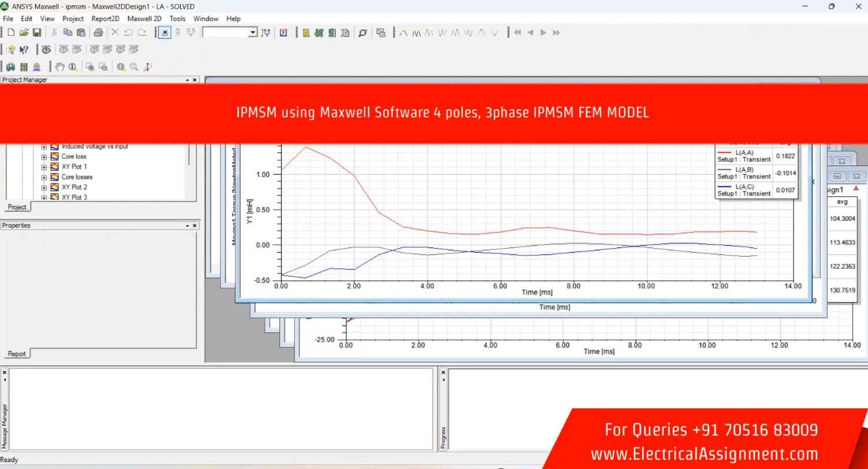This screenshot has width=868, height=469.
Task: Pin or unpin the Properties panel
Action: (187, 226)
